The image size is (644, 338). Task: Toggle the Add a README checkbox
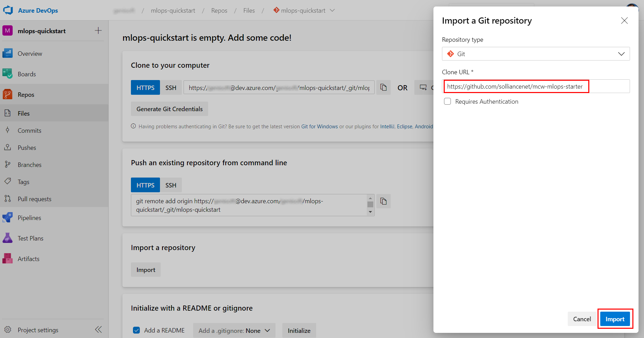tap(136, 330)
